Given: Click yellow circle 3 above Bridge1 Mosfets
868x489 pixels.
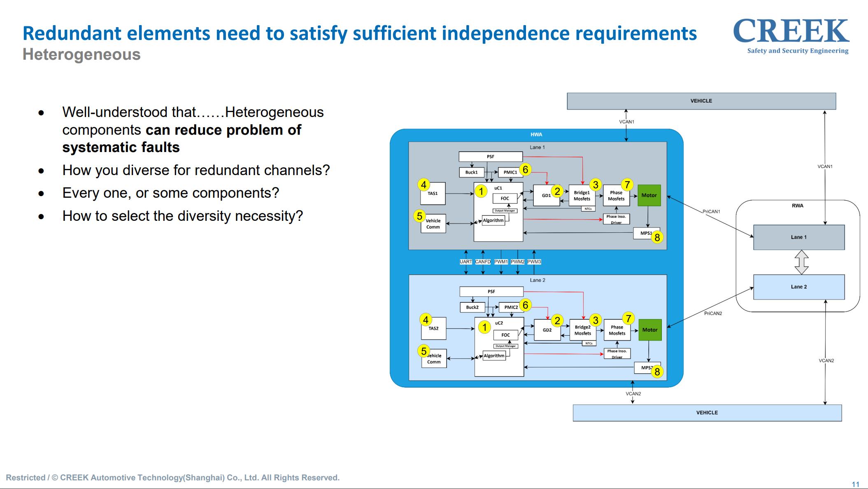Looking at the screenshot, I should [595, 185].
